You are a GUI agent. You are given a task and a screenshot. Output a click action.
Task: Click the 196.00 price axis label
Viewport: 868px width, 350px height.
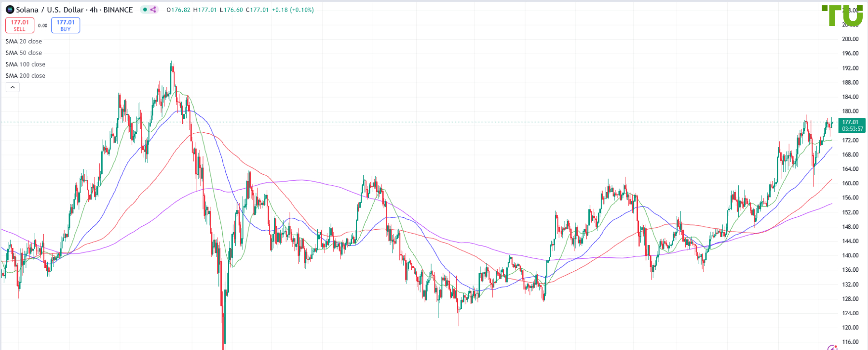tap(850, 54)
